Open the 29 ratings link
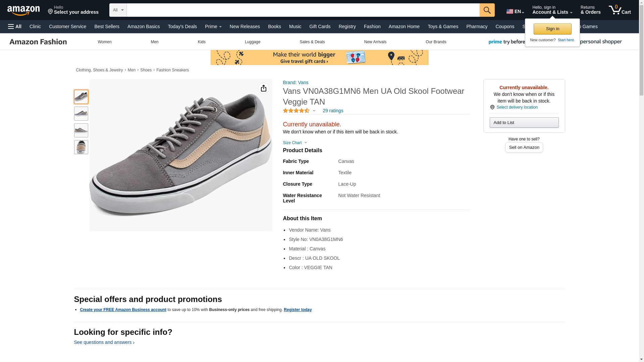This screenshot has width=644, height=362. pos(333,111)
